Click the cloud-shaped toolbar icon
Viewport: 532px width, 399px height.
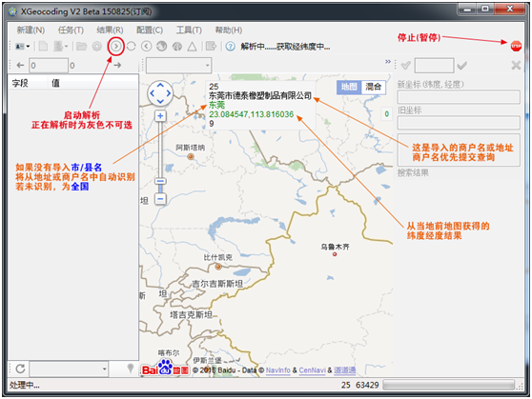(177, 46)
